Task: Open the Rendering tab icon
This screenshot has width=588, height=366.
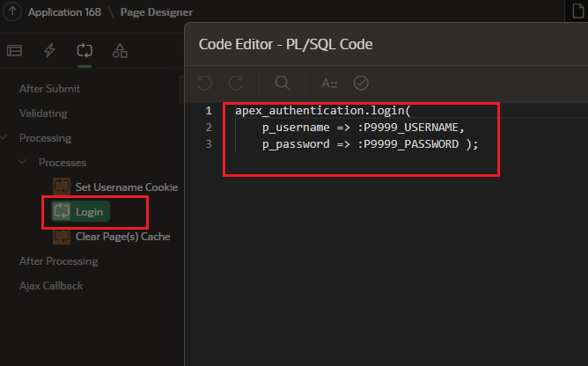Action: pos(14,49)
